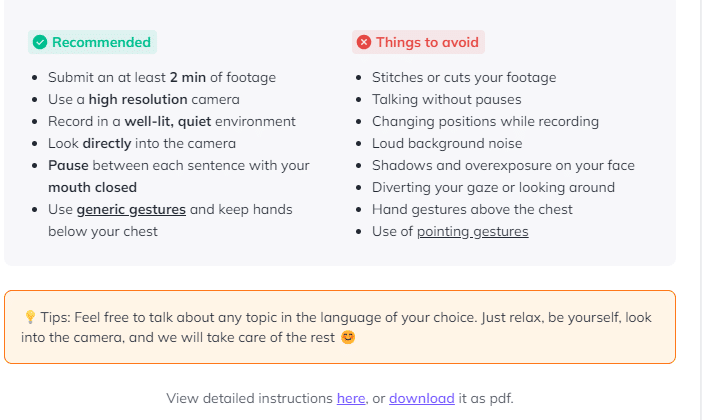Click the red X icon beside Things to avoid

click(x=364, y=42)
